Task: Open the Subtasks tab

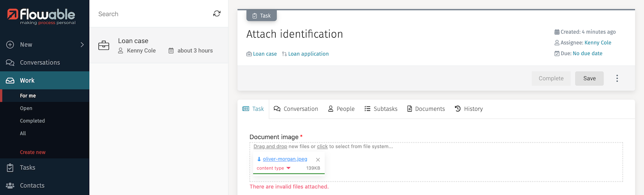Action: (x=381, y=109)
